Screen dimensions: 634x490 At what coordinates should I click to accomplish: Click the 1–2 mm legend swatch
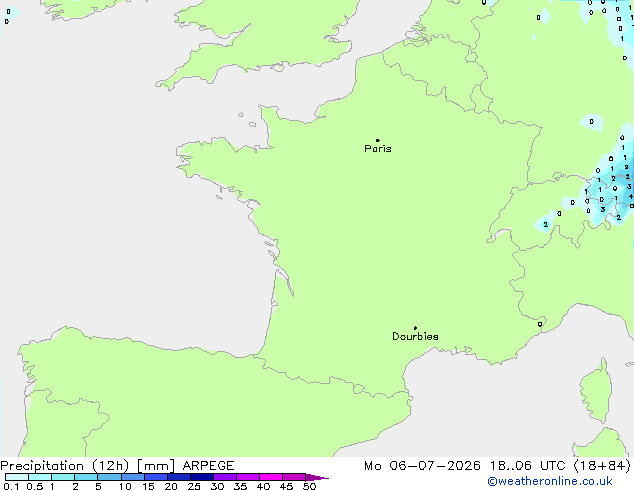pos(63,477)
